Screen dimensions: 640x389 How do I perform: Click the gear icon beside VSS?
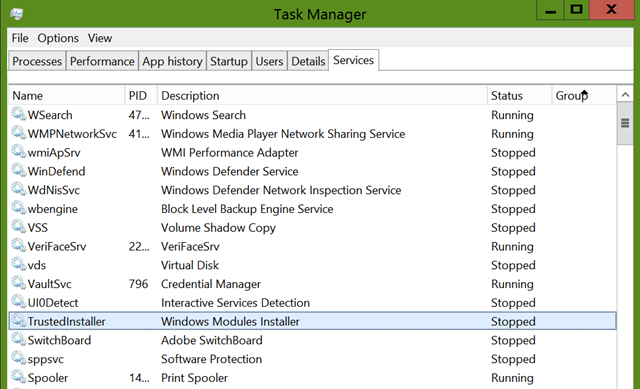(x=18, y=227)
